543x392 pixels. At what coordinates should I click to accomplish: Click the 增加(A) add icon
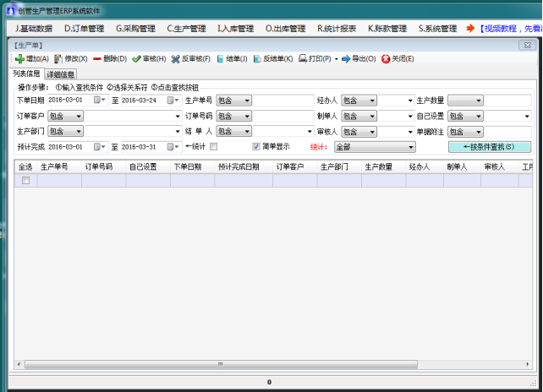click(x=20, y=59)
